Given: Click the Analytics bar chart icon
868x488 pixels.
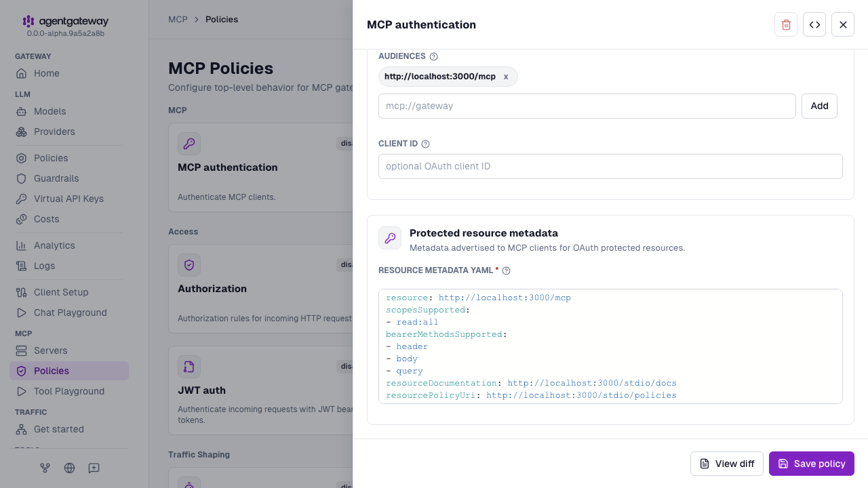Looking at the screenshot, I should (22, 245).
